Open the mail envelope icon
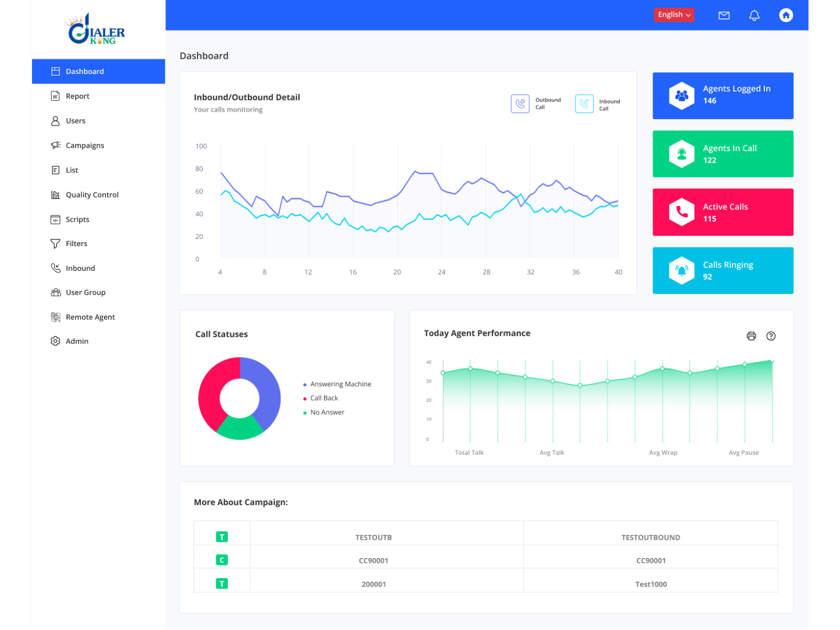This screenshot has height=630, width=840. [723, 15]
